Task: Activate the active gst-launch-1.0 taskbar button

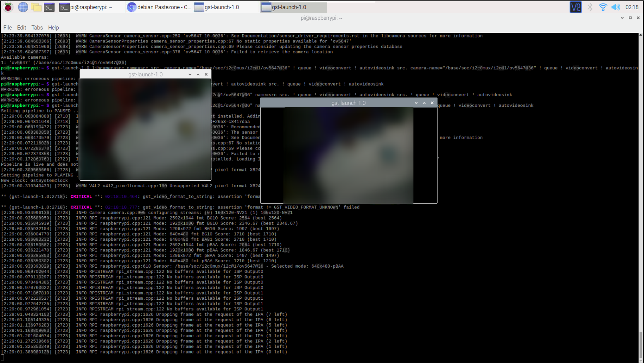Action: coord(293,7)
